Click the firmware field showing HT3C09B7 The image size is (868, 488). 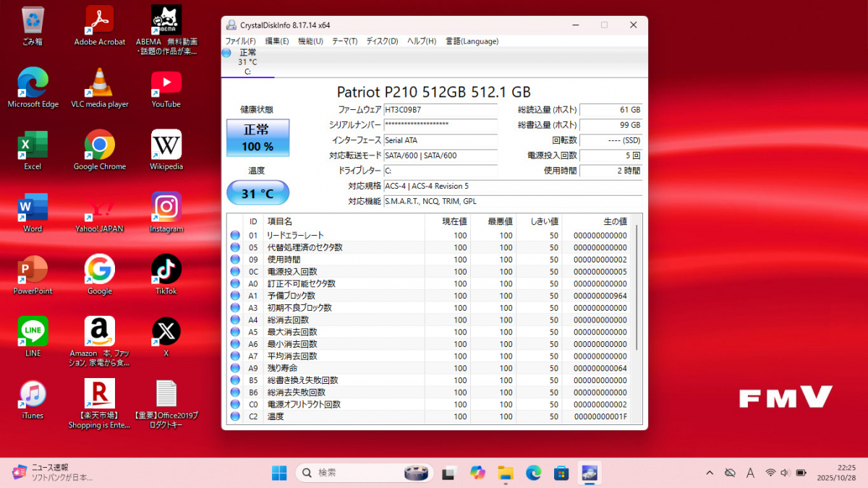click(440, 110)
